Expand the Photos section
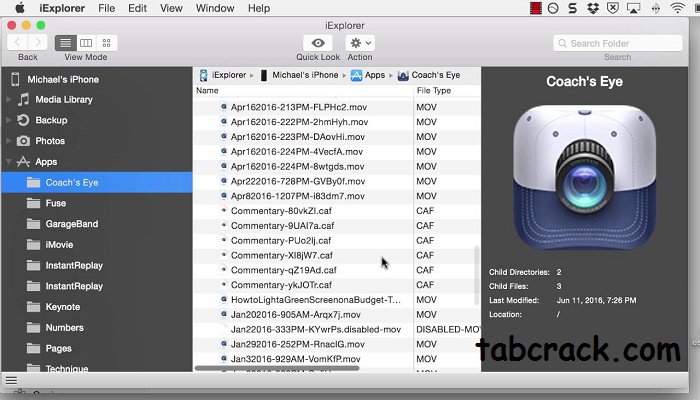This screenshot has width=700, height=400. pyautogui.click(x=8, y=141)
